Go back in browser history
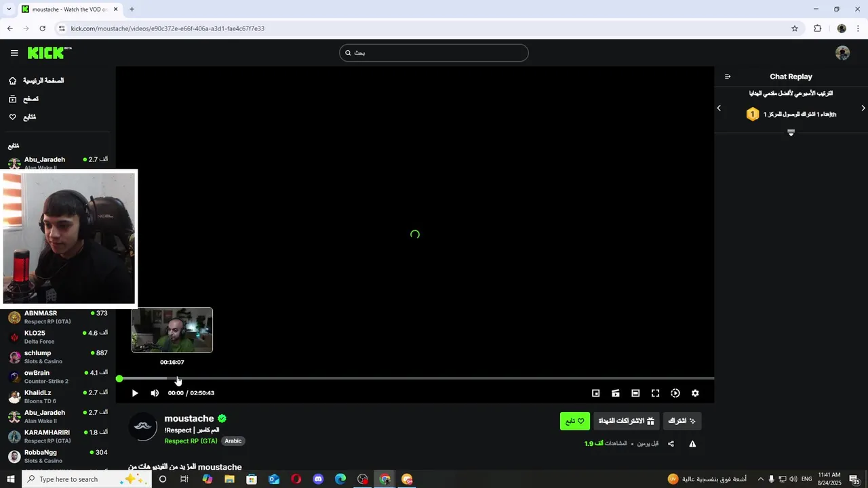This screenshot has width=868, height=488. (x=9, y=28)
